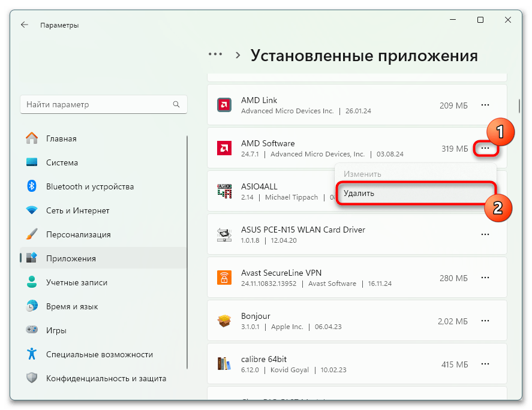Click the Персонализация brush icon
This screenshot has height=410, width=532.
32,234
